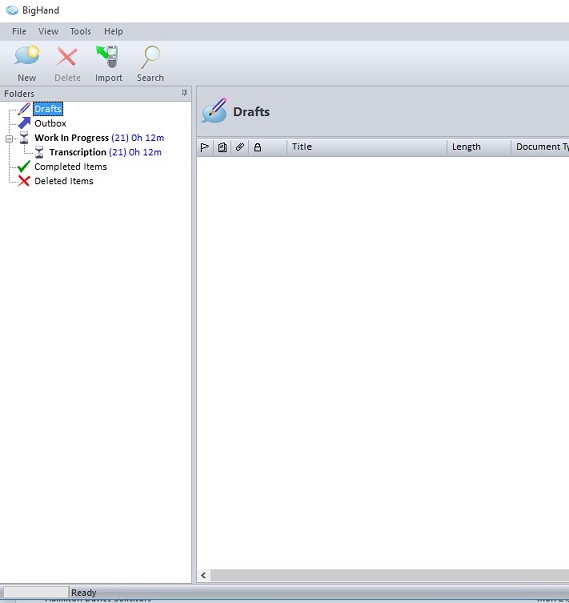Pin the Folders panel
Viewport: 569px width, 603px height.
[x=184, y=93]
